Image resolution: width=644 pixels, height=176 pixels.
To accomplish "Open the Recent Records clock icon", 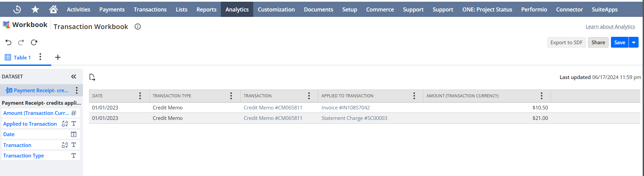I will [17, 9].
